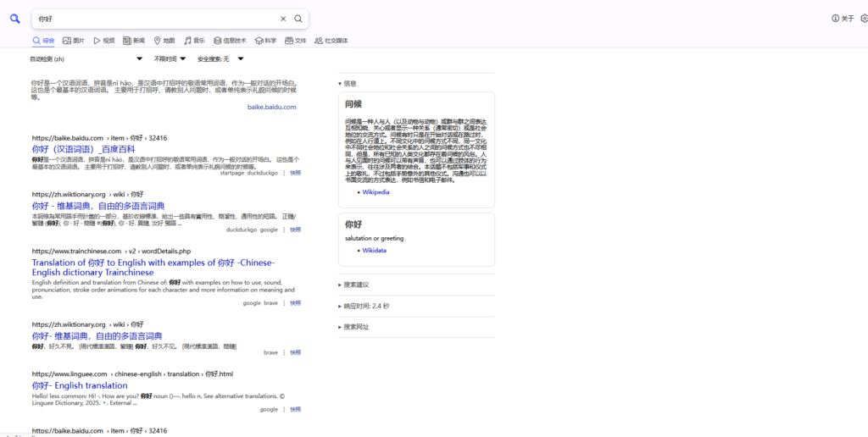The image size is (868, 437).
Task: Switch to the 视频 (Videos) category
Action: click(x=103, y=41)
